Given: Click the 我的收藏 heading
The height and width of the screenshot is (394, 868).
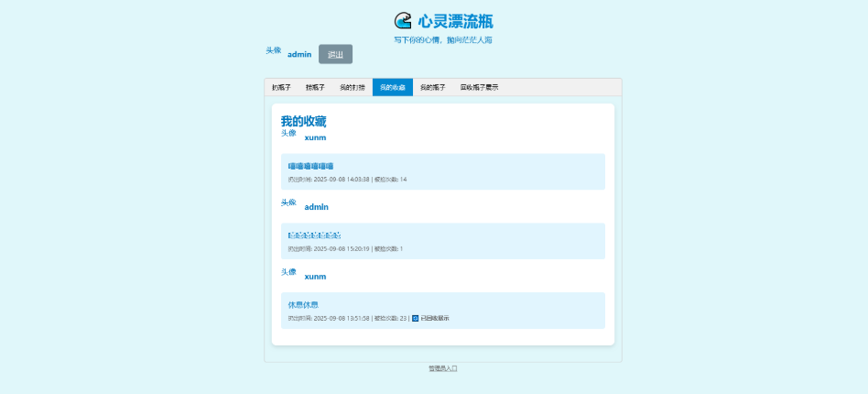Looking at the screenshot, I should [x=303, y=121].
